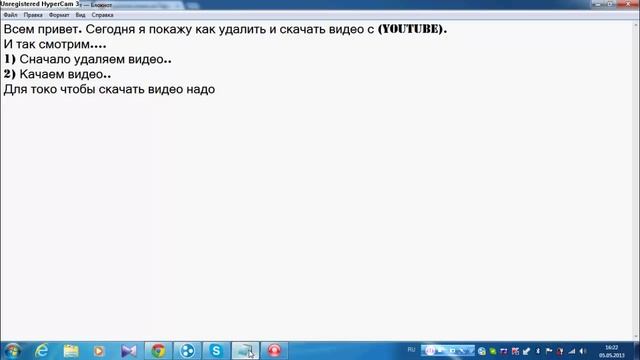The image size is (640, 360).
Task: Open the Правка menu
Action: pyautogui.click(x=33, y=15)
